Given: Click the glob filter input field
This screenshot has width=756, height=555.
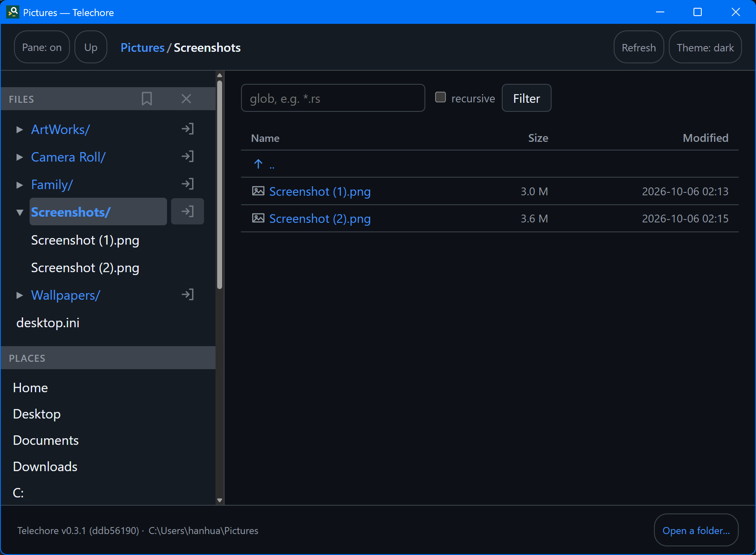Looking at the screenshot, I should pos(333,98).
